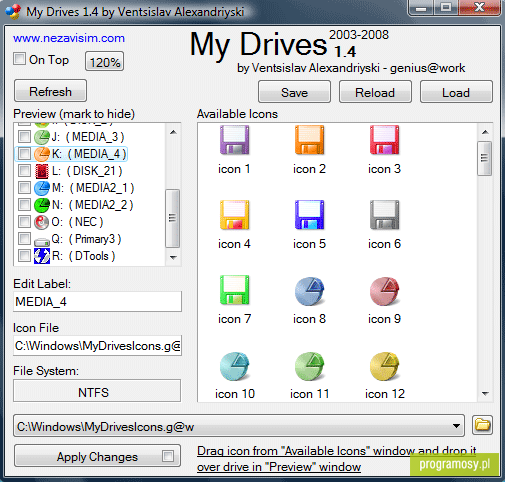Image resolution: width=505 pixels, height=482 pixels.
Task: Select the gray floppy icon 6
Action: [x=384, y=215]
